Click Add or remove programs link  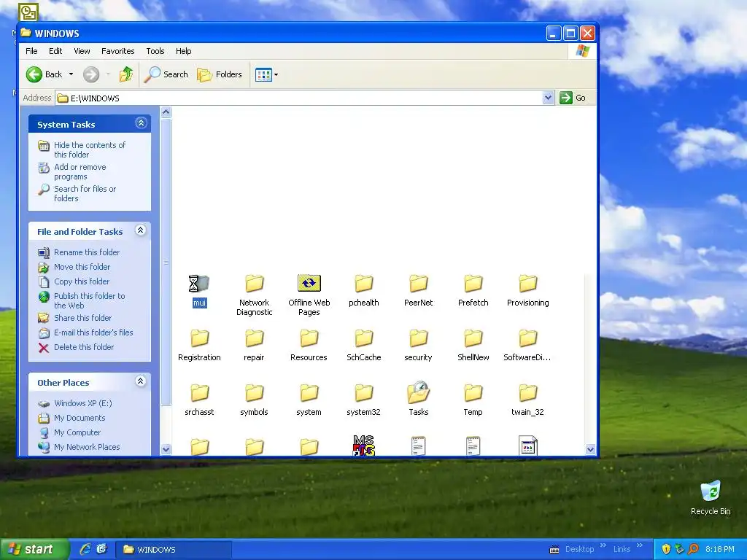[80, 171]
